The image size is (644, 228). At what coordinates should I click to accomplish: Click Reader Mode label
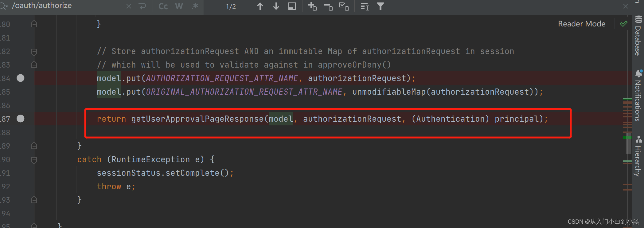pyautogui.click(x=582, y=24)
